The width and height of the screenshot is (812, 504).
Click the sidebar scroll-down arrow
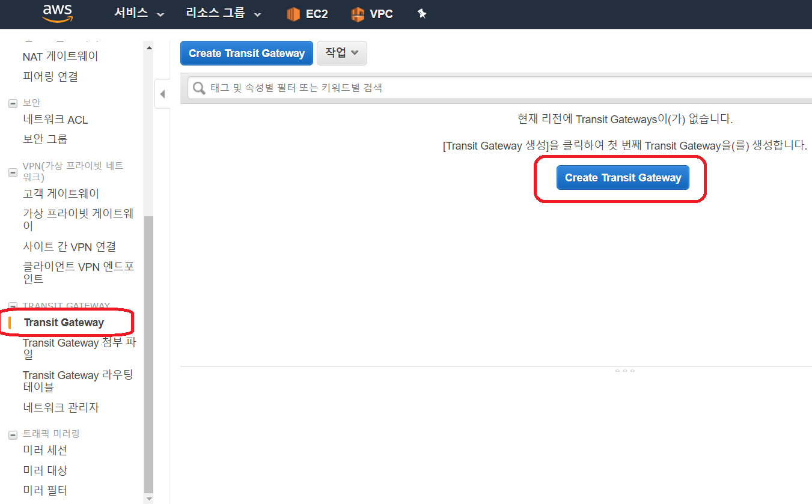point(148,499)
